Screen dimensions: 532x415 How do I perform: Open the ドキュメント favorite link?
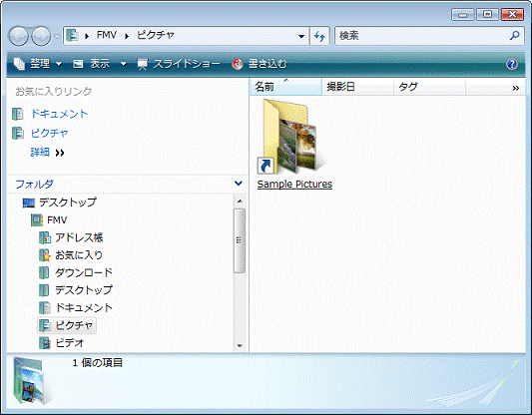[59, 114]
